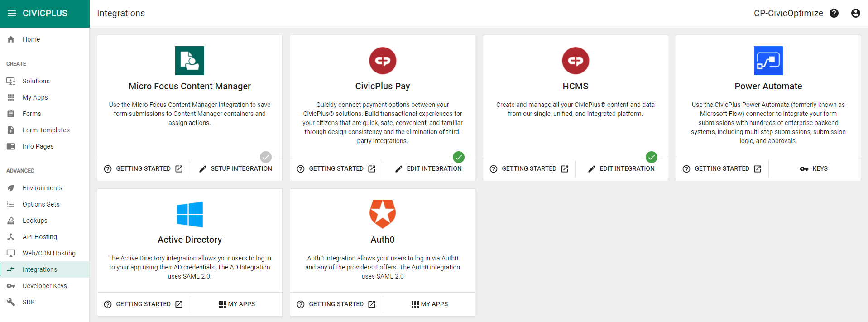Click the Power Automate card title

[x=768, y=86]
